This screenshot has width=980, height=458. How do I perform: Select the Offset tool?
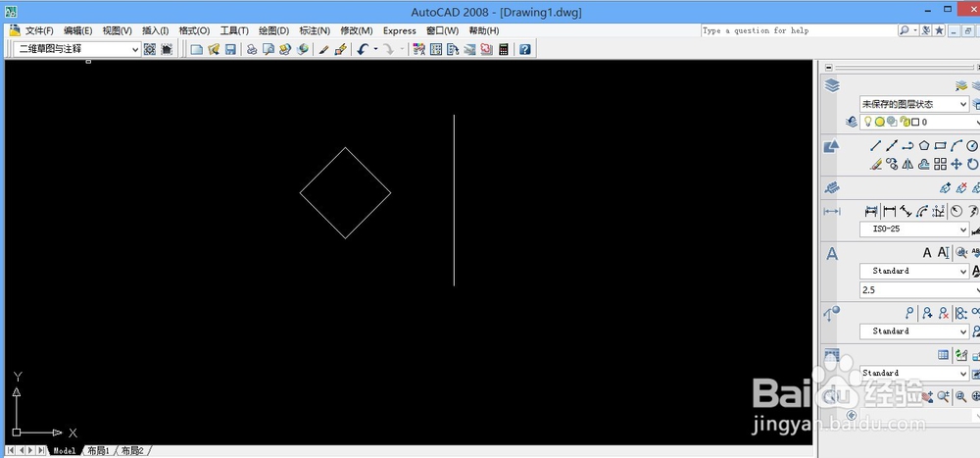[x=924, y=164]
